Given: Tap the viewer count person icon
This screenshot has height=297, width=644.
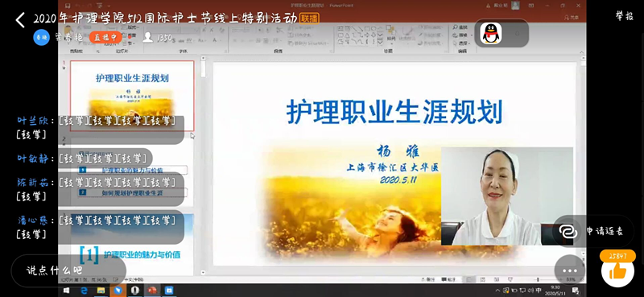Looking at the screenshot, I should tap(148, 37).
